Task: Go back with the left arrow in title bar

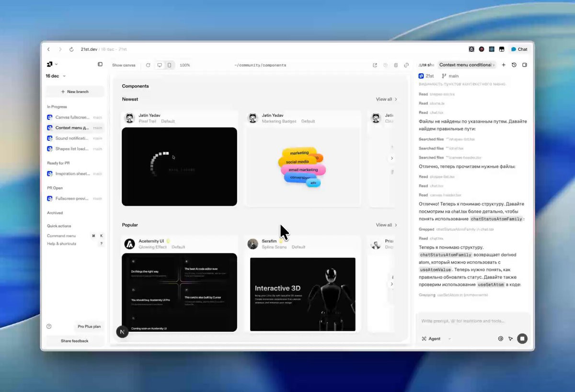Action: click(48, 49)
